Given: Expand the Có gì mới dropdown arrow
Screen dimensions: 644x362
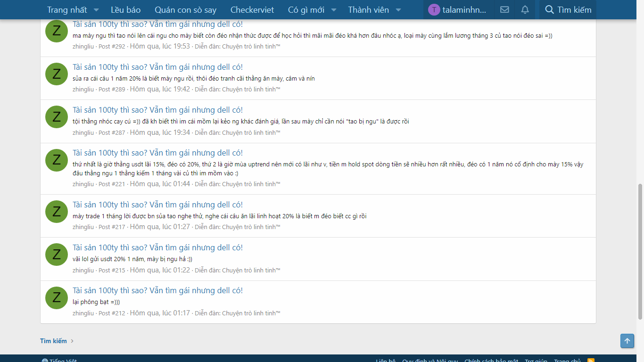Looking at the screenshot, I should pyautogui.click(x=334, y=10).
